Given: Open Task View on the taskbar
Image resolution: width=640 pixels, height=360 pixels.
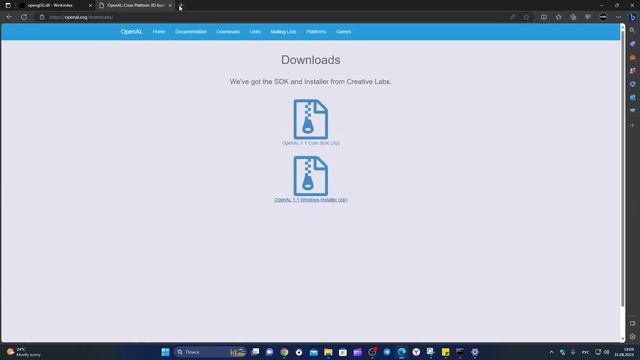Looking at the screenshot, I should tap(255, 352).
